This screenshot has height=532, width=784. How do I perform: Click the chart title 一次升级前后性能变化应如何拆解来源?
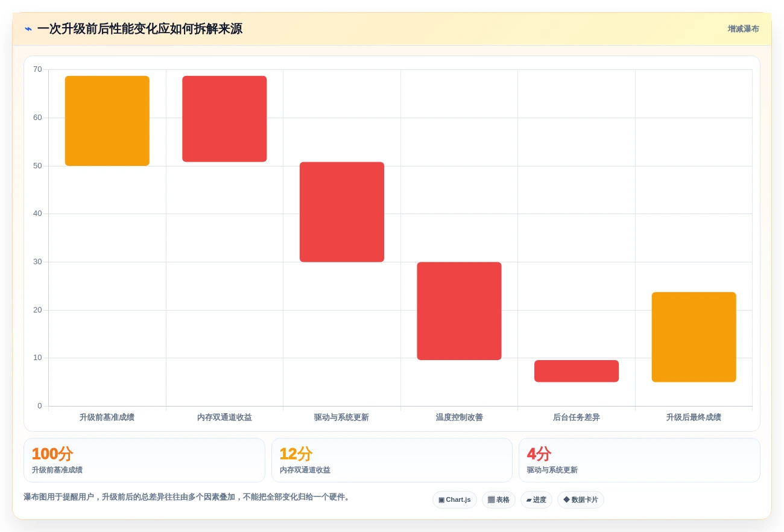pyautogui.click(x=139, y=29)
